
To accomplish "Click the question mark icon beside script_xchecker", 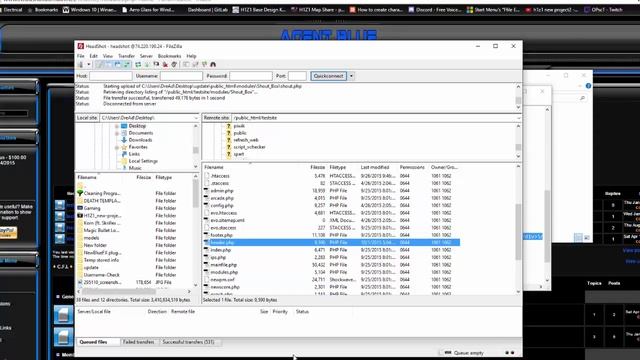I will (x=229, y=147).
